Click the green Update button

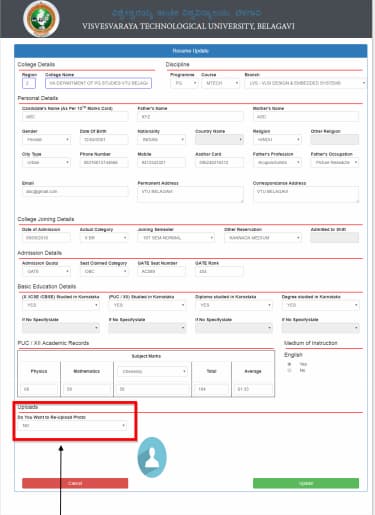pyautogui.click(x=306, y=483)
